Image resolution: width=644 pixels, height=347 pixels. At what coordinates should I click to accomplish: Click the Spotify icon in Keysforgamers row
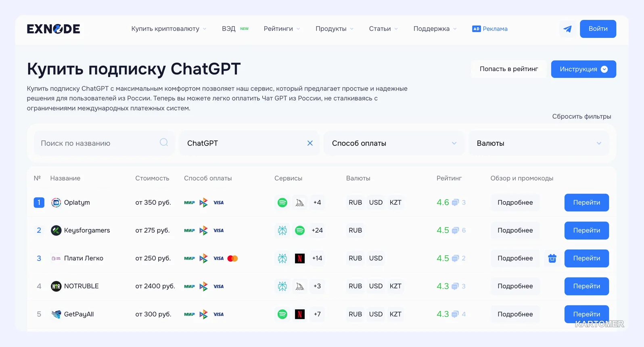[300, 230]
